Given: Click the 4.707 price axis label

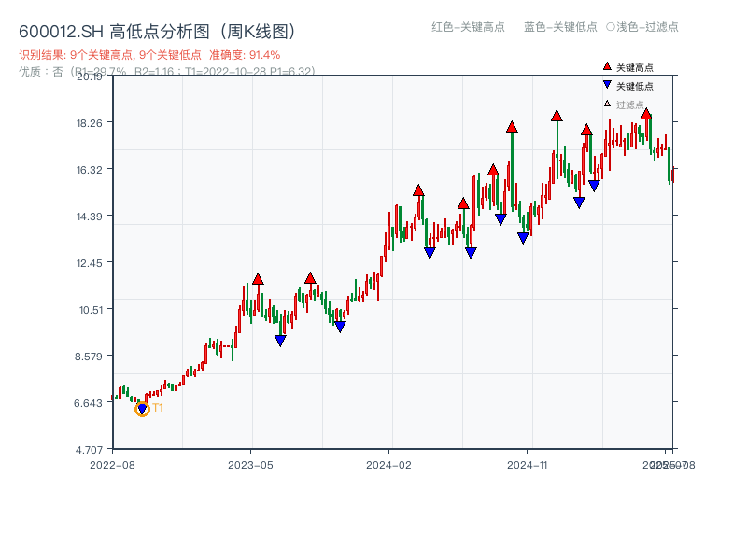Looking at the screenshot, I should point(89,450).
